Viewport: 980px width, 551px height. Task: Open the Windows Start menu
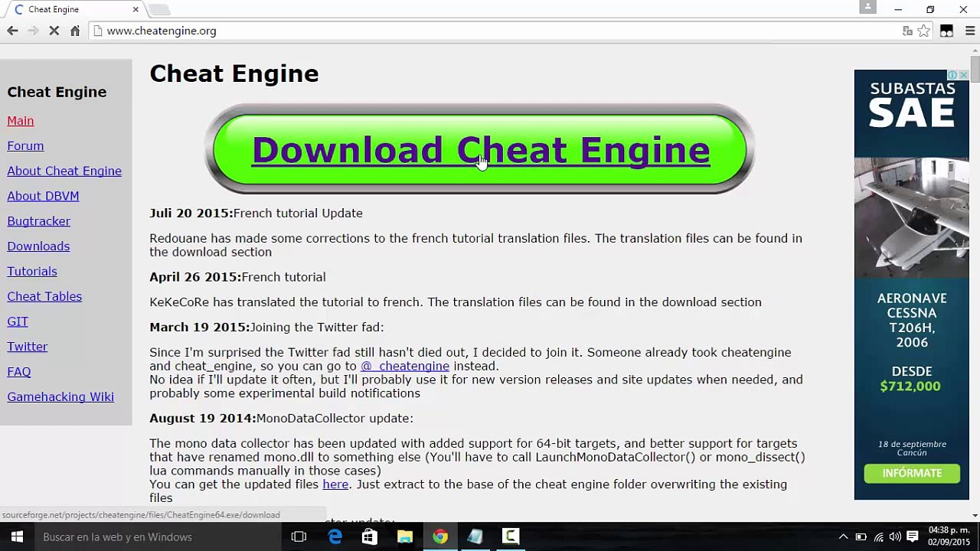pyautogui.click(x=17, y=536)
